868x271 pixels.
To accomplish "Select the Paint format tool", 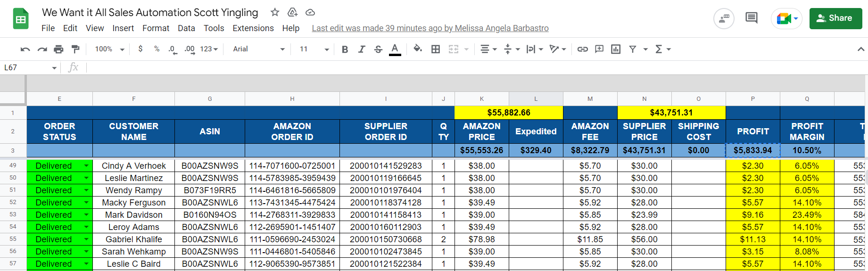I will tap(75, 49).
